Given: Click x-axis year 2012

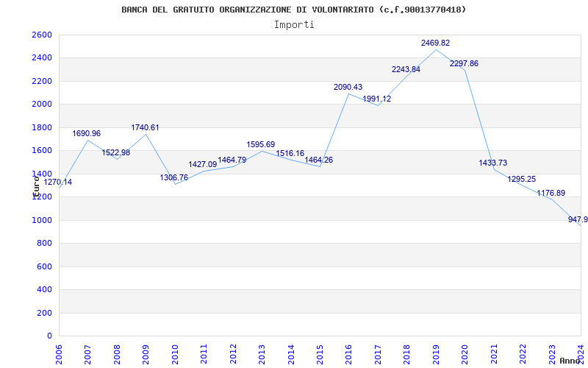Looking at the screenshot, I should [233, 354].
